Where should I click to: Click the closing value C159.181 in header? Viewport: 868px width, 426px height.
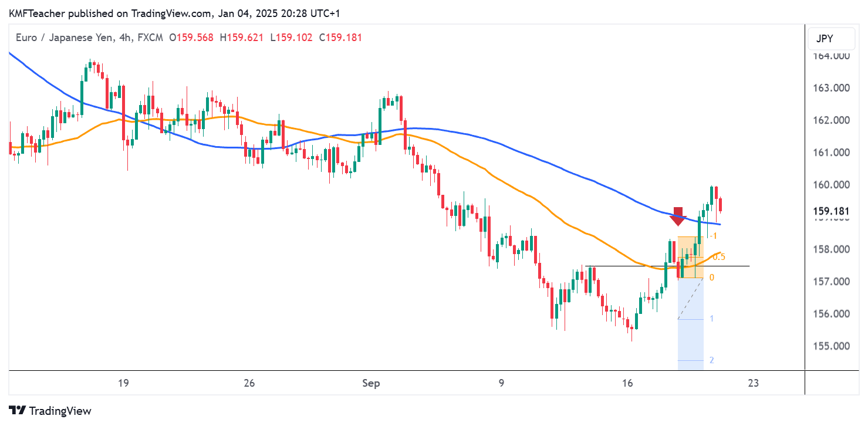(340, 38)
